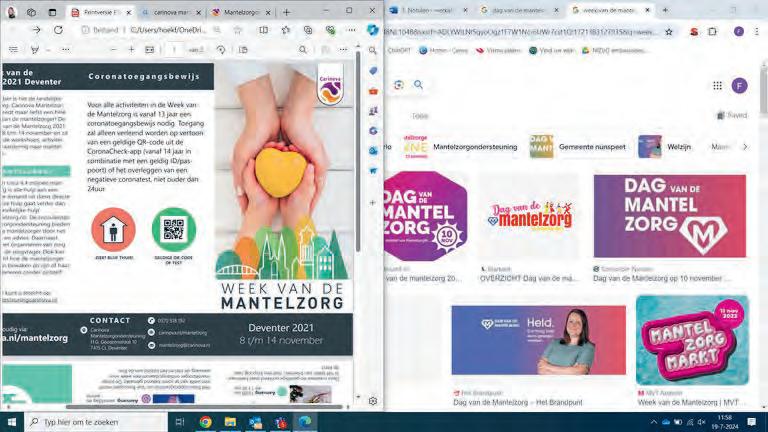The image size is (768, 432).
Task: Toggle fit to width in PDF toolbar
Action: click(x=149, y=50)
